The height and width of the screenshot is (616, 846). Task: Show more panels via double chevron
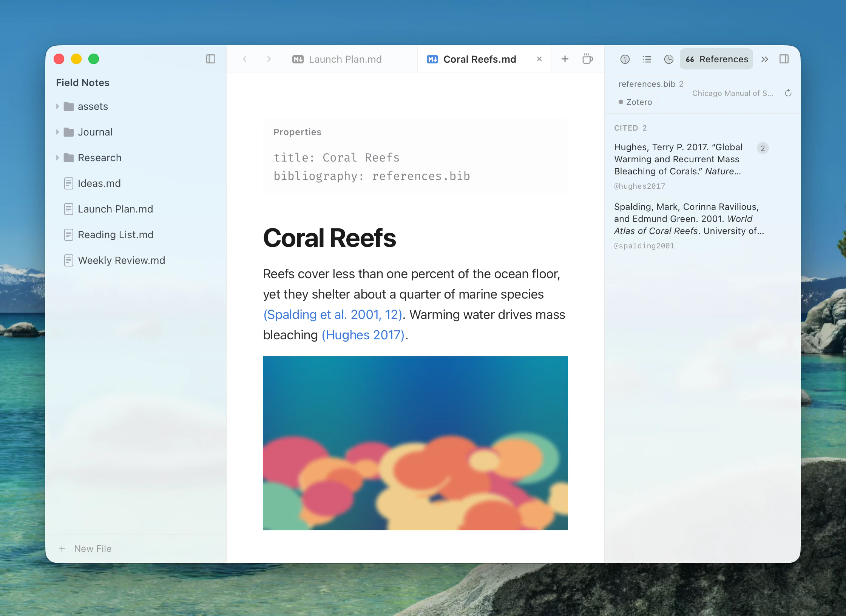765,59
